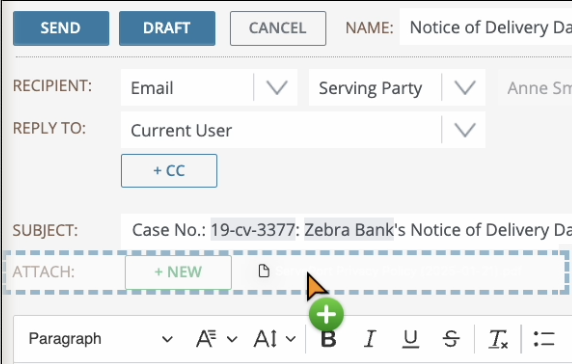The image size is (572, 364).
Task: Apply italic formatting
Action: pyautogui.click(x=370, y=339)
